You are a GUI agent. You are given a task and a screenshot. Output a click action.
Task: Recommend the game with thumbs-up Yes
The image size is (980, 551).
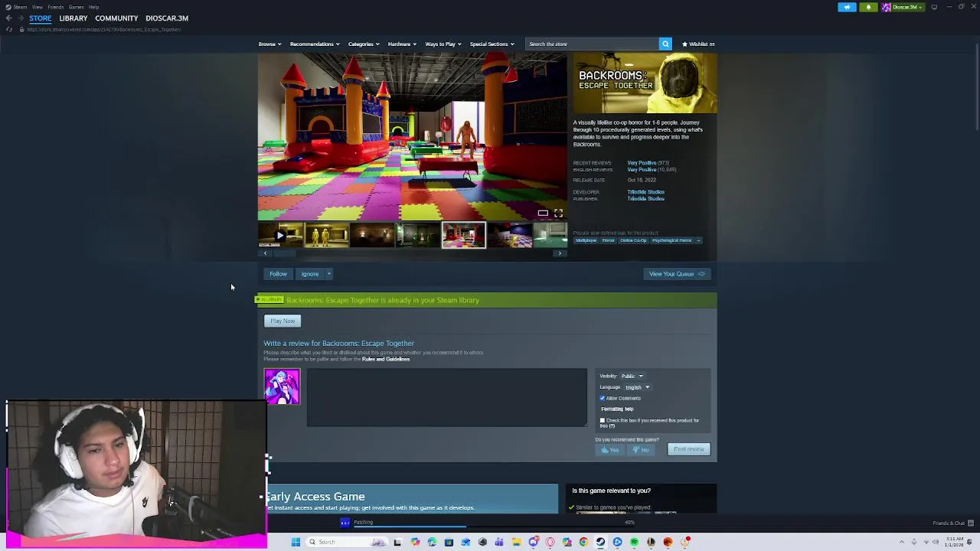point(610,450)
